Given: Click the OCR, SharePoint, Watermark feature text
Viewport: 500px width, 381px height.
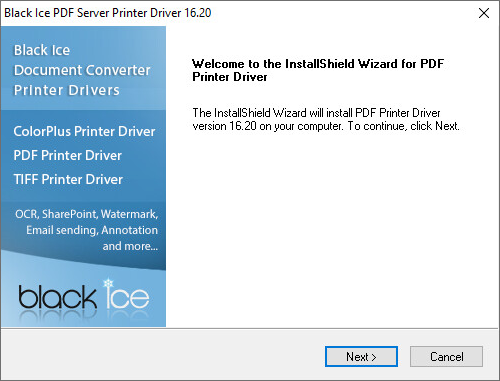Looking at the screenshot, I should (87, 214).
